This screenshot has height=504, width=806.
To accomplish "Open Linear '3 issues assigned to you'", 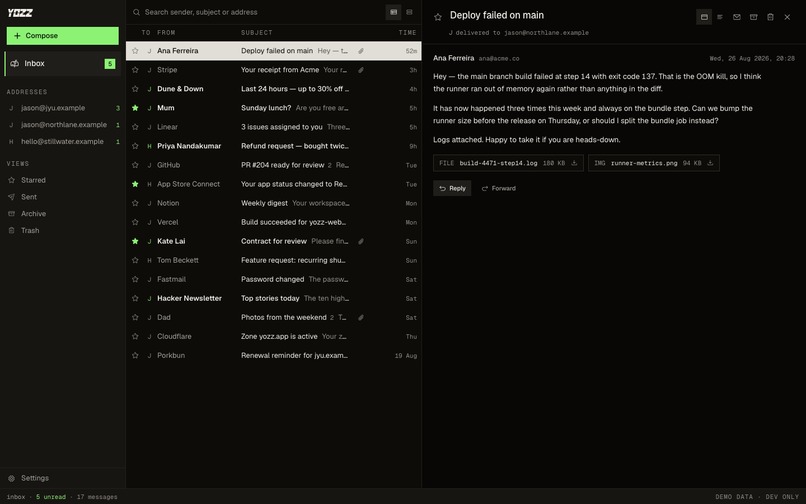I will click(273, 127).
